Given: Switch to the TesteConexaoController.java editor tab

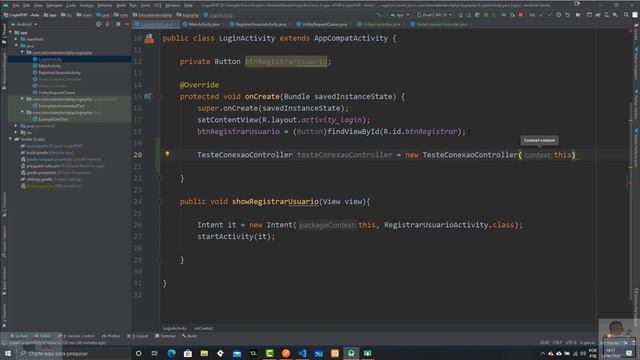Looking at the screenshot, I should [x=442, y=24].
